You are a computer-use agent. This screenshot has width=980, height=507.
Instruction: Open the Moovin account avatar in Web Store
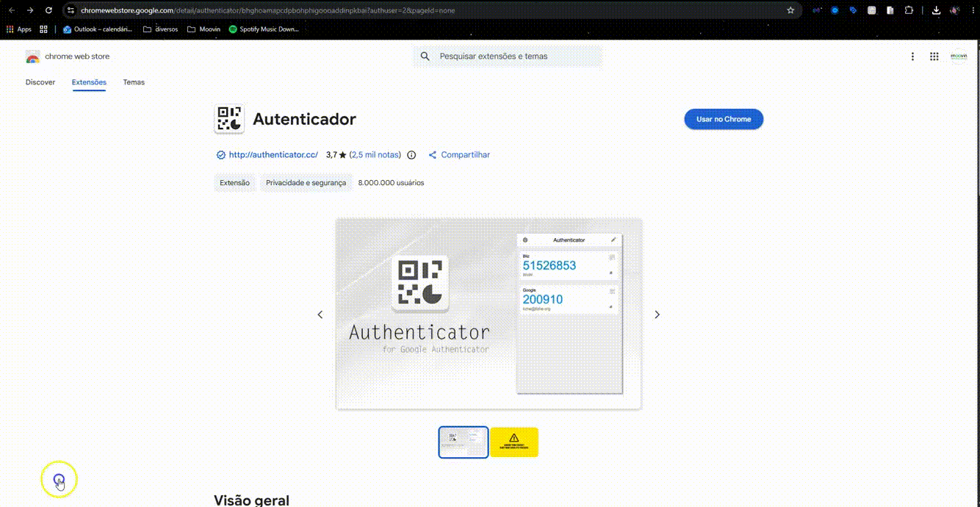(959, 57)
